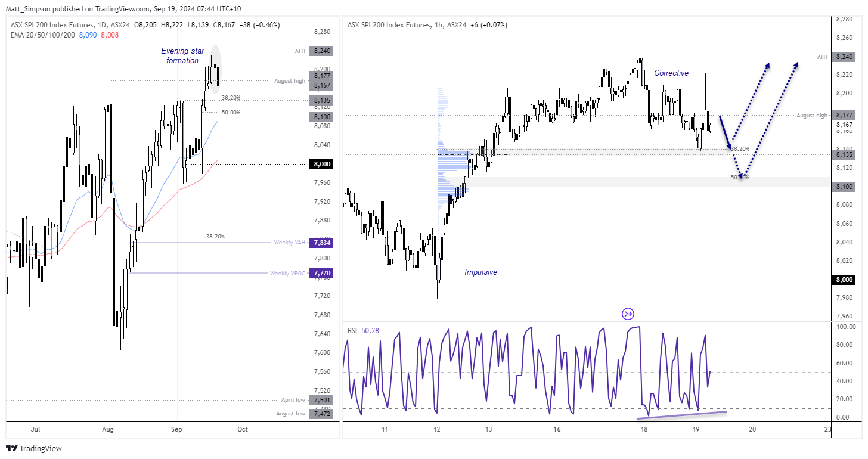Viewport: 868px width, 459px height.
Task: Click the Weekly VAH text label
Action: (x=290, y=243)
